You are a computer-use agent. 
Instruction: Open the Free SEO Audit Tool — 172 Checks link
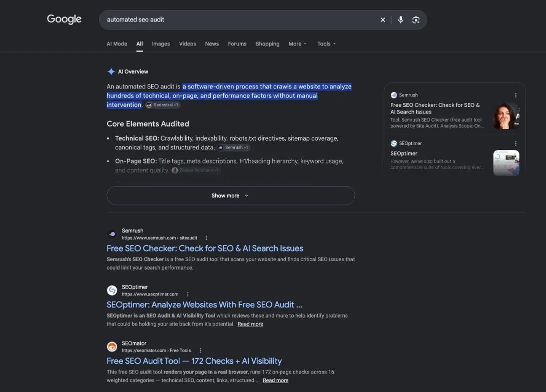click(194, 361)
